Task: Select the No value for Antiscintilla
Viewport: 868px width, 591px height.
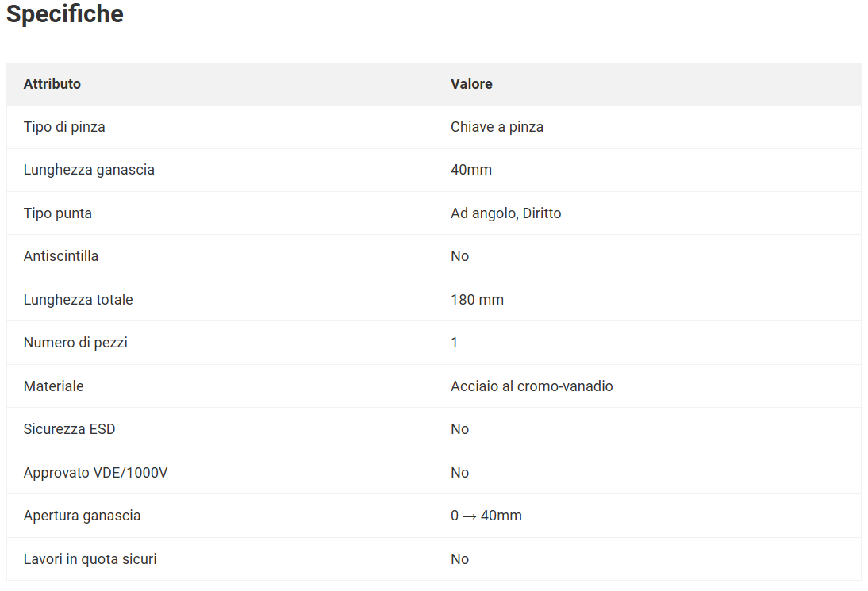Action: (x=459, y=256)
